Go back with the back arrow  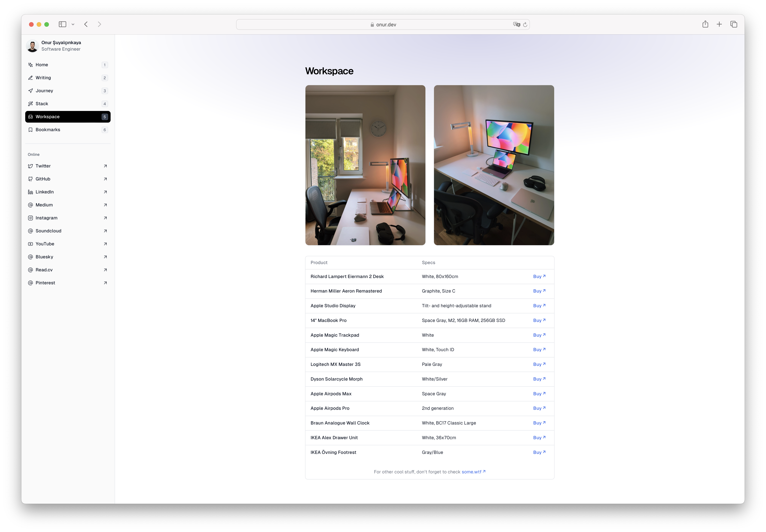click(x=86, y=24)
